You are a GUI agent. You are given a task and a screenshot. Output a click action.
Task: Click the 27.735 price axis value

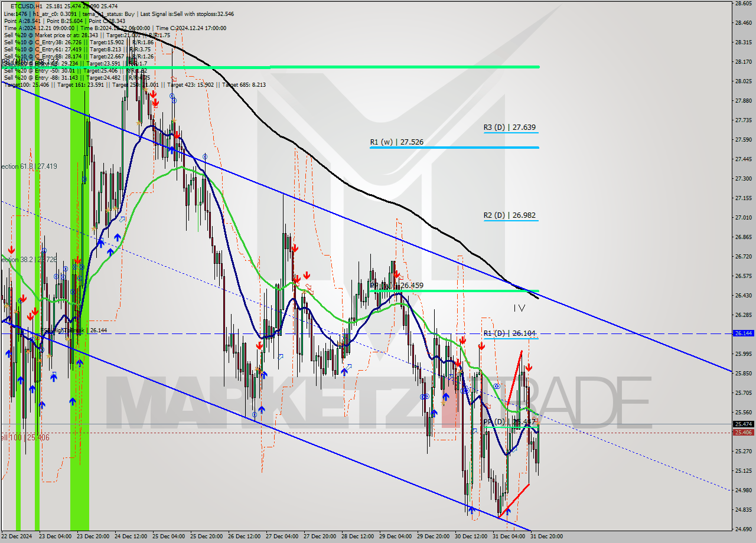click(x=743, y=120)
